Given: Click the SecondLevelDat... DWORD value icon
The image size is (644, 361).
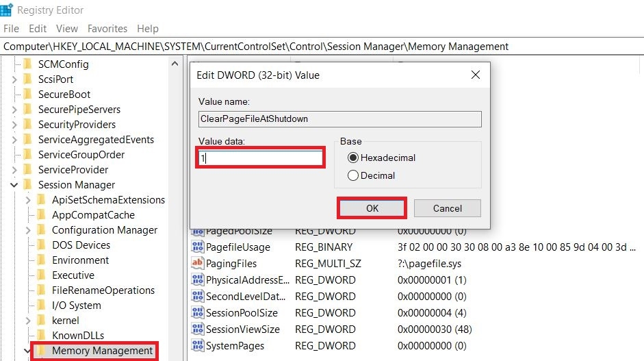Looking at the screenshot, I should 198,296.
